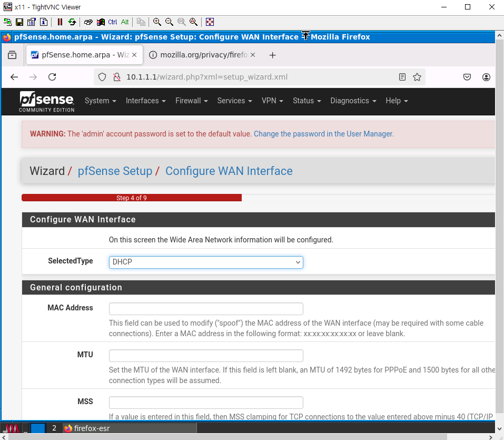Viewport: 504px width, 440px height.
Task: Close the mozilla.org privacy tab
Action: pos(253,55)
